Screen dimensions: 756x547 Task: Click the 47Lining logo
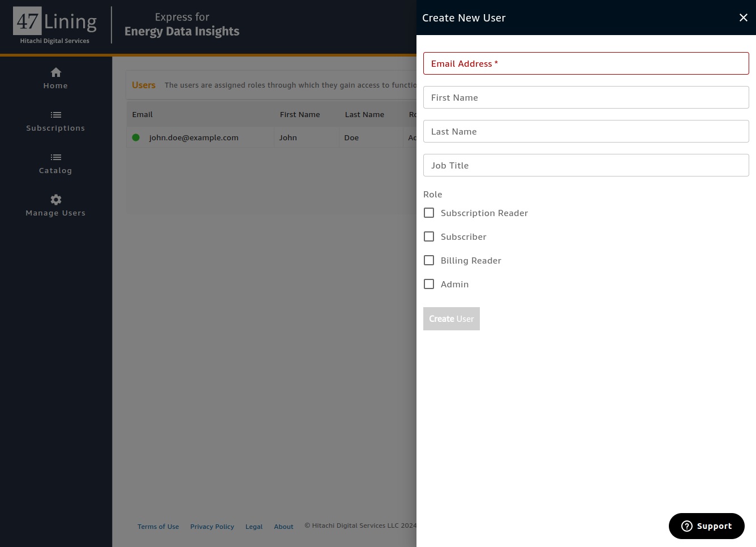(x=55, y=25)
